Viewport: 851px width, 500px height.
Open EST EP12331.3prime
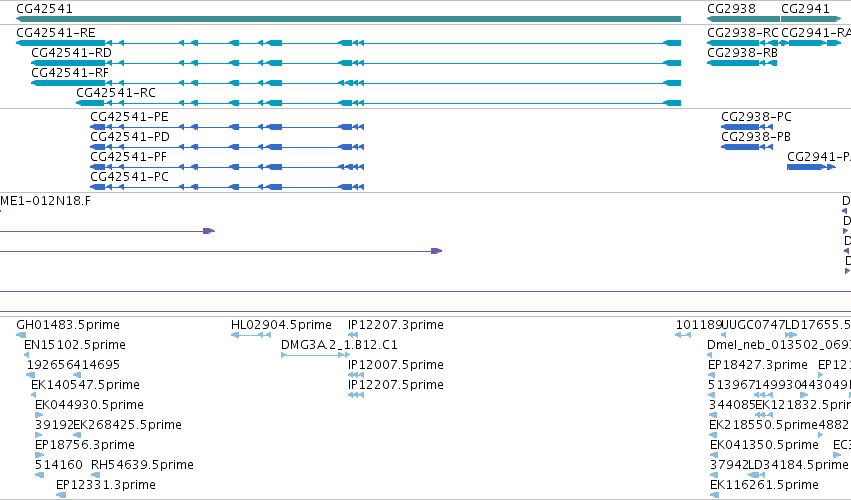click(106, 485)
